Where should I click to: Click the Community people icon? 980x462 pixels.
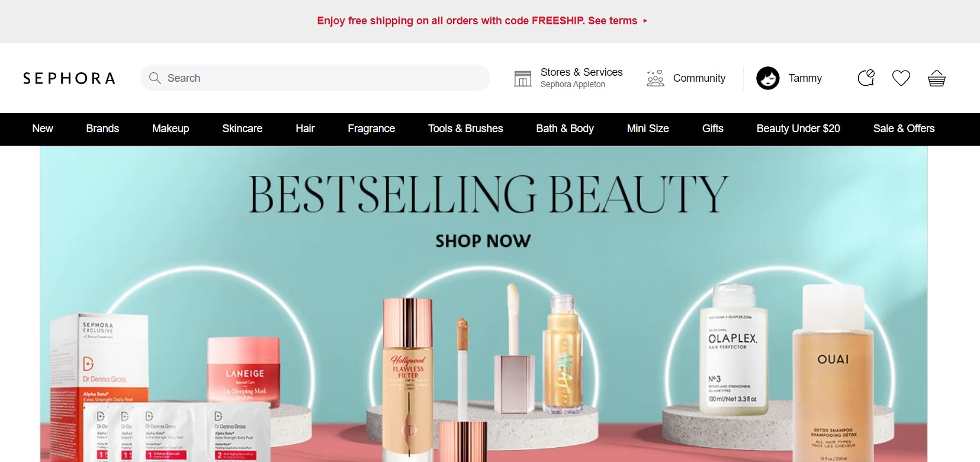pos(656,78)
